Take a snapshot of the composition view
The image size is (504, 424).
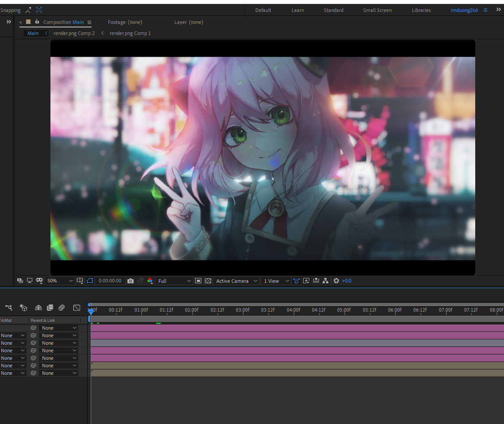pos(131,281)
